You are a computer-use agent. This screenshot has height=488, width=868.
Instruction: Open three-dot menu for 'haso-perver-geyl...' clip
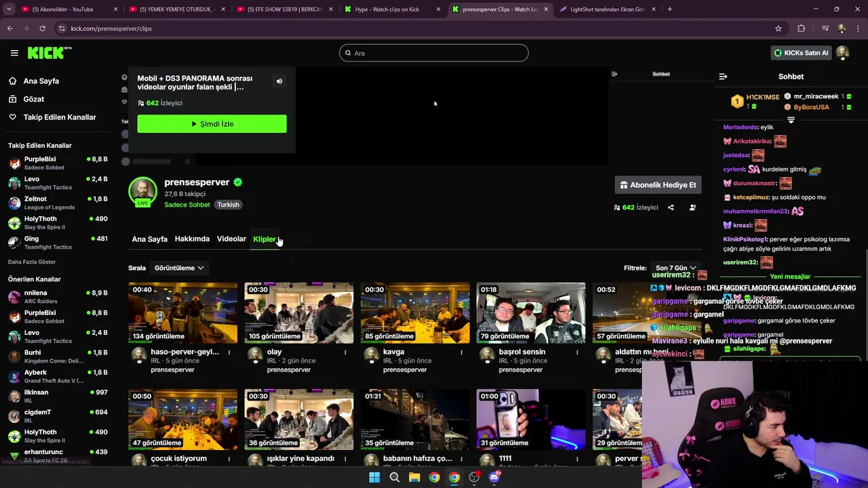(229, 352)
